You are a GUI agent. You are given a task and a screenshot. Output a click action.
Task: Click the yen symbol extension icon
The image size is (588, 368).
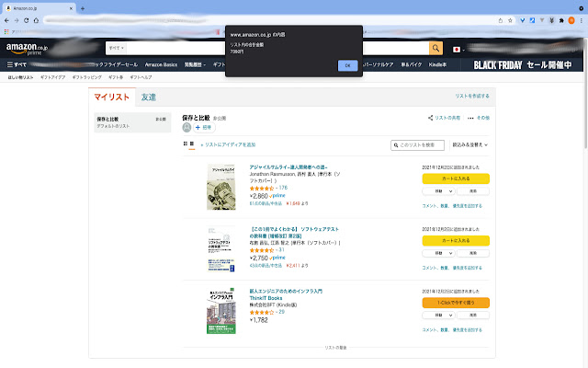tap(551, 20)
